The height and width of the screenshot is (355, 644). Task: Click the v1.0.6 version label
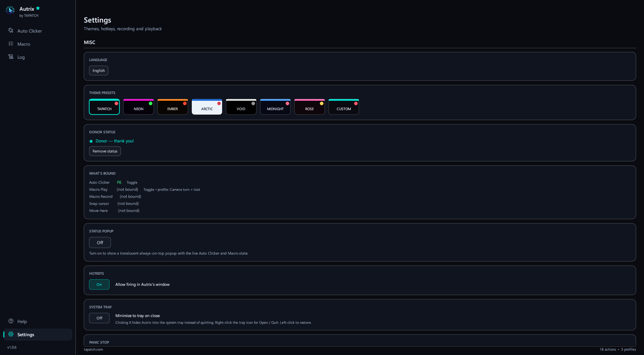(x=12, y=347)
